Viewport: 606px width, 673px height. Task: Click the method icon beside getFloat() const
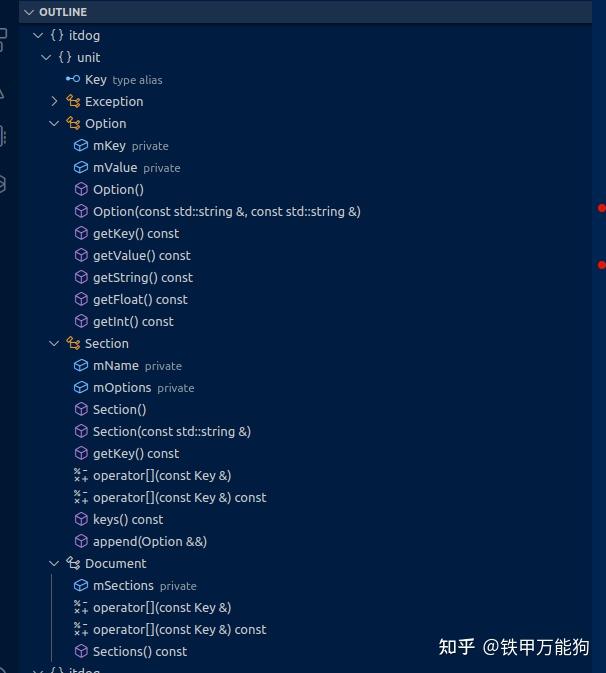click(x=81, y=299)
